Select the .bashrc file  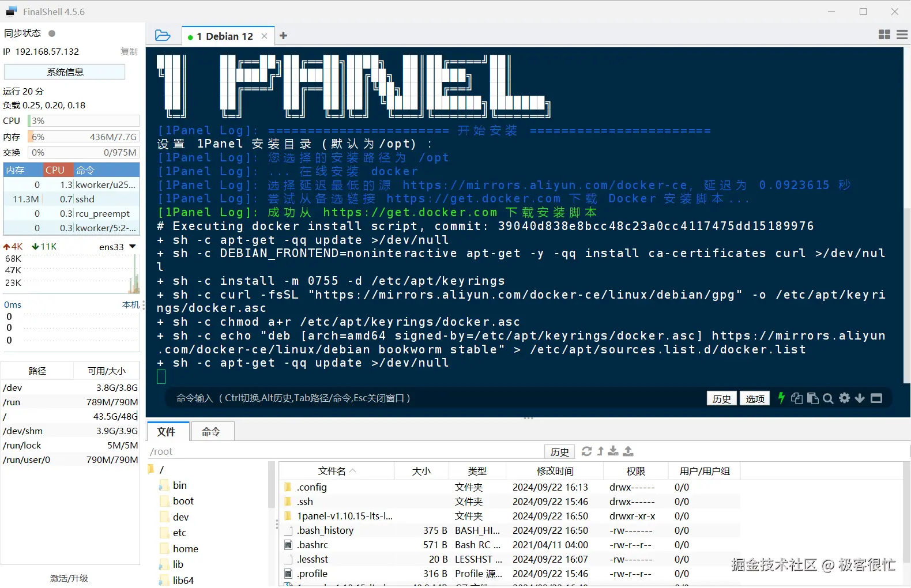[x=510, y=545]
